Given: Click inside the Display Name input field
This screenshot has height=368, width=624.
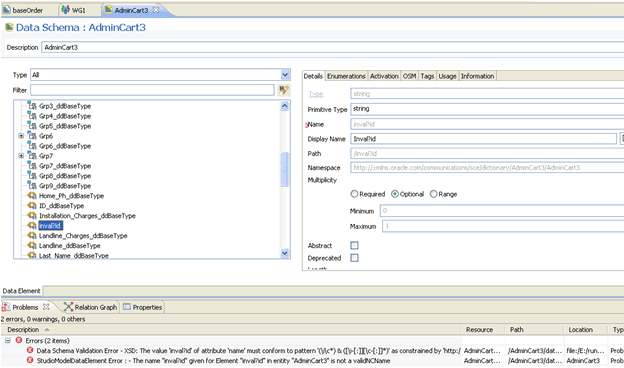Looking at the screenshot, I should click(x=483, y=139).
